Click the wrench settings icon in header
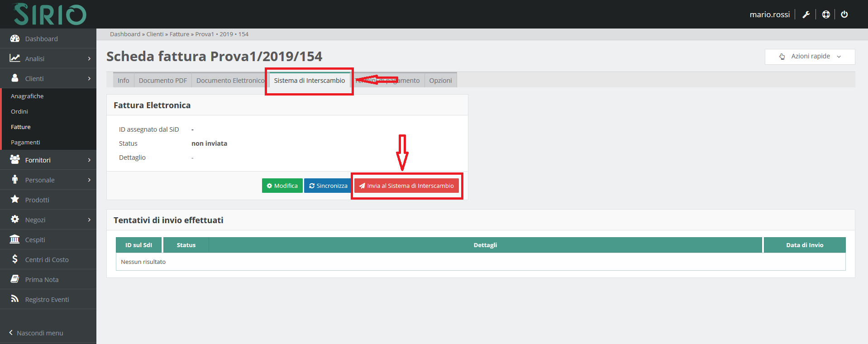This screenshot has width=868, height=344. point(806,14)
